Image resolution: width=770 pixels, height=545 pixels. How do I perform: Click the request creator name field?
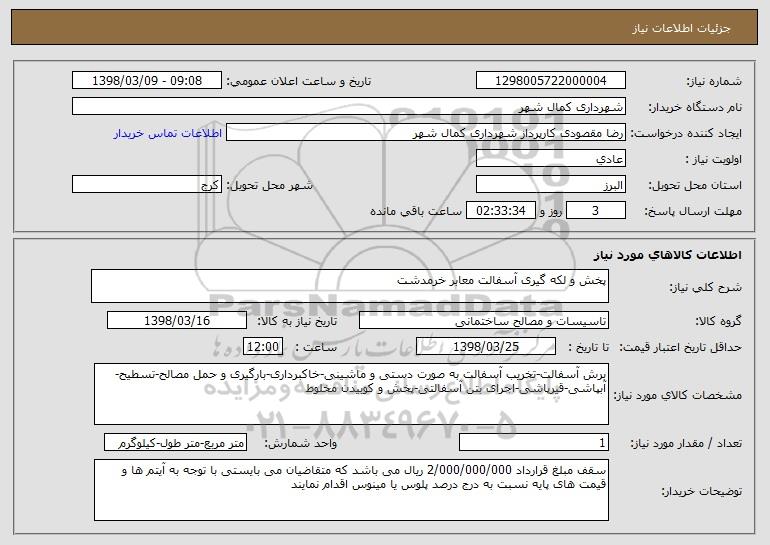426,133
